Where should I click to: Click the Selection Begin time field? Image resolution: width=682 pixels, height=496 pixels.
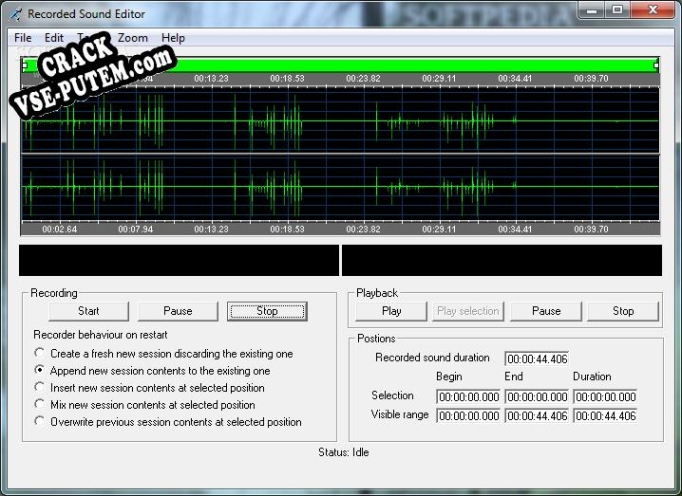tap(468, 397)
